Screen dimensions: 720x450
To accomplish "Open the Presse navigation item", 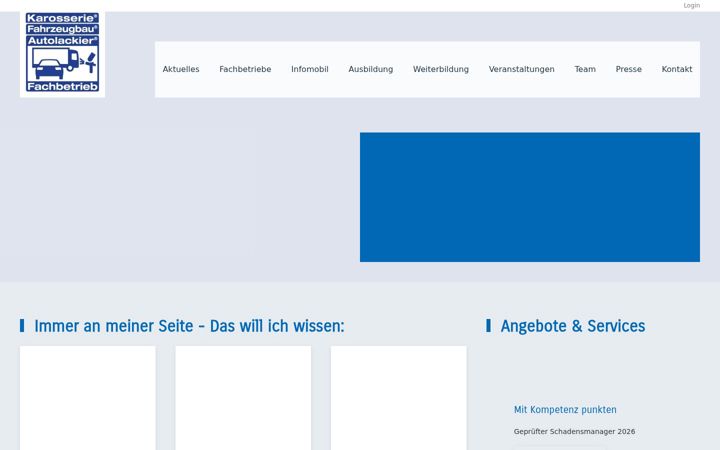I will click(629, 69).
